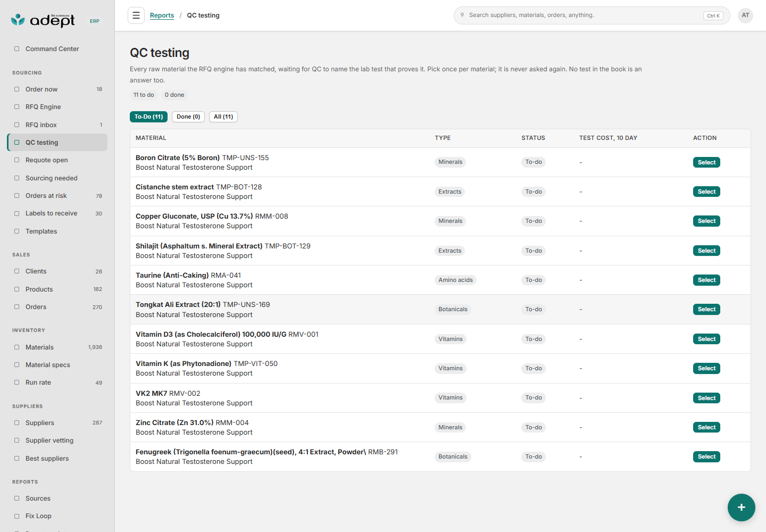Click the Ctrl K shortcut badge
This screenshot has height=532, width=766.
(x=713, y=16)
